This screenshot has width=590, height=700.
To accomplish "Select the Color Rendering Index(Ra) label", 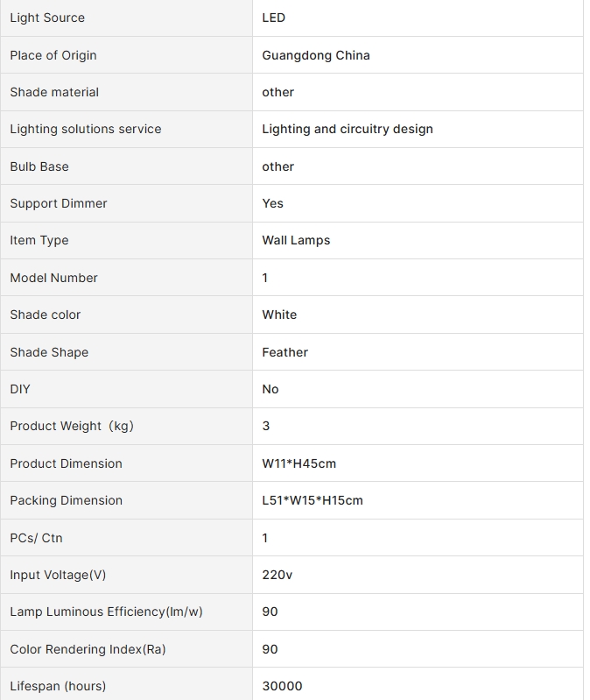I will [88, 649].
